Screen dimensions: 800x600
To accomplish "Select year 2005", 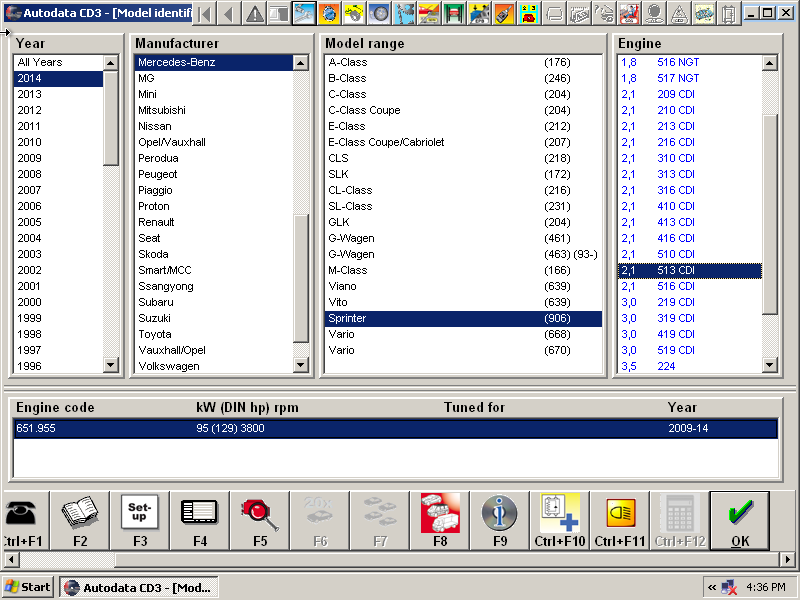I will click(58, 222).
